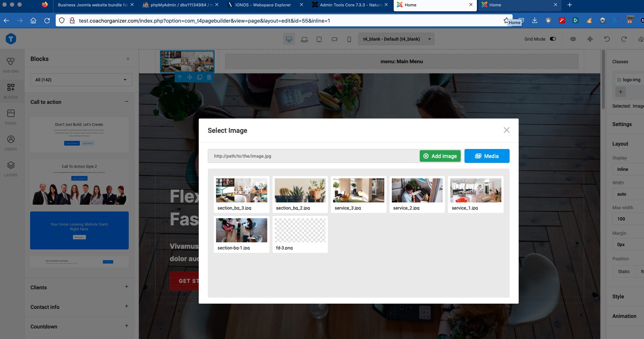Switch to portrait tablet preview
Image resolution: width=644 pixels, height=339 pixels.
point(319,39)
